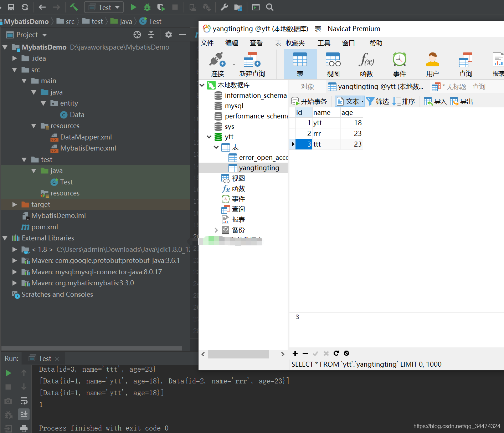
Task: Open the Test run configuration dropdown
Action: 104,7
